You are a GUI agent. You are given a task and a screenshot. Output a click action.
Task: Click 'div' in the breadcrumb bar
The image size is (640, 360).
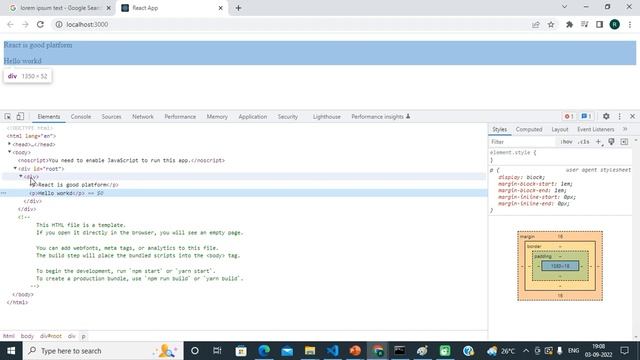[x=71, y=336]
